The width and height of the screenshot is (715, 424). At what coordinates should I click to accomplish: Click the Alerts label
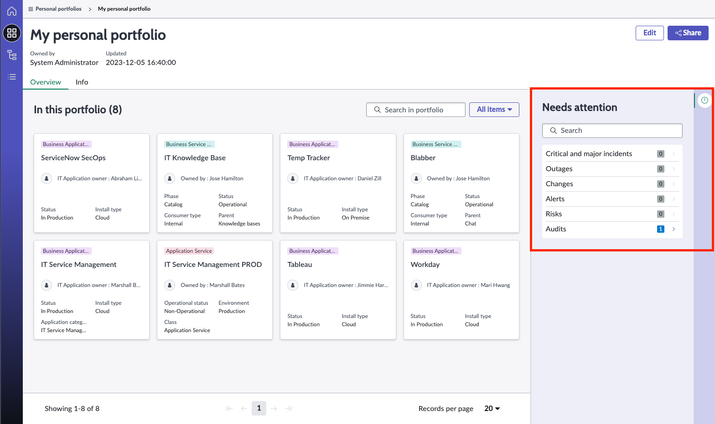555,199
